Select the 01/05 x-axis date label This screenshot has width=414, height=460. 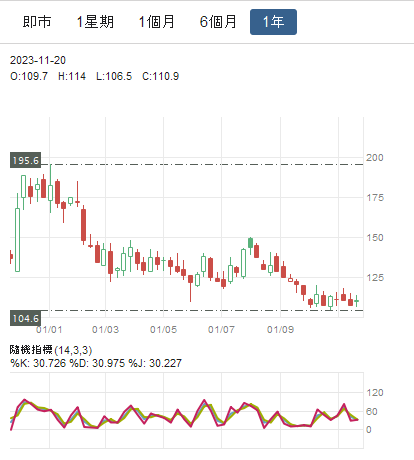tap(163, 330)
